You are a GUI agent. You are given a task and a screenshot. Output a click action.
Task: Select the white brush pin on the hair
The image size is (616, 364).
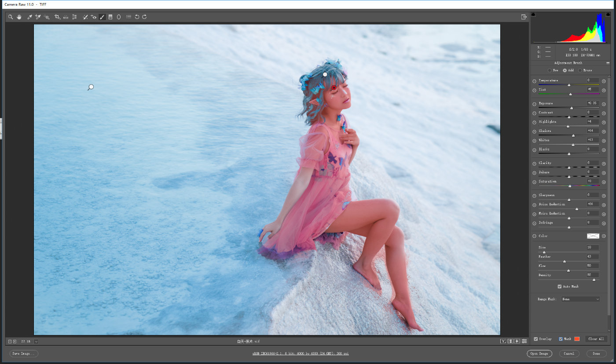(325, 75)
